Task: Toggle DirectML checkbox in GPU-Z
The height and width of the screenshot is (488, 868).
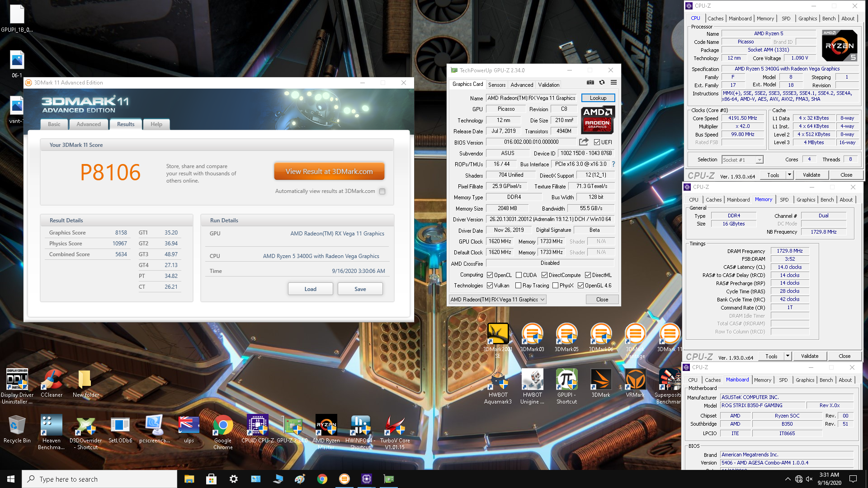Action: (x=588, y=275)
